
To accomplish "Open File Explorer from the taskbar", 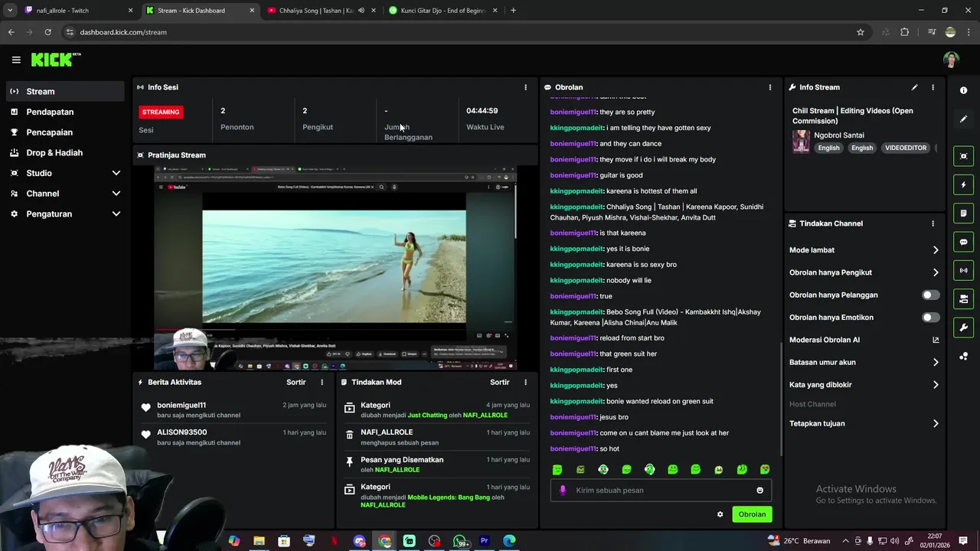I will (259, 541).
